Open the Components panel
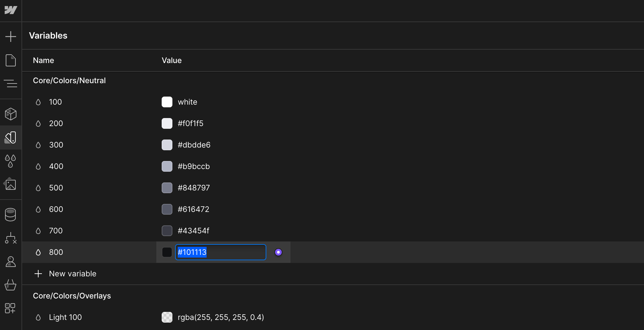 click(11, 114)
